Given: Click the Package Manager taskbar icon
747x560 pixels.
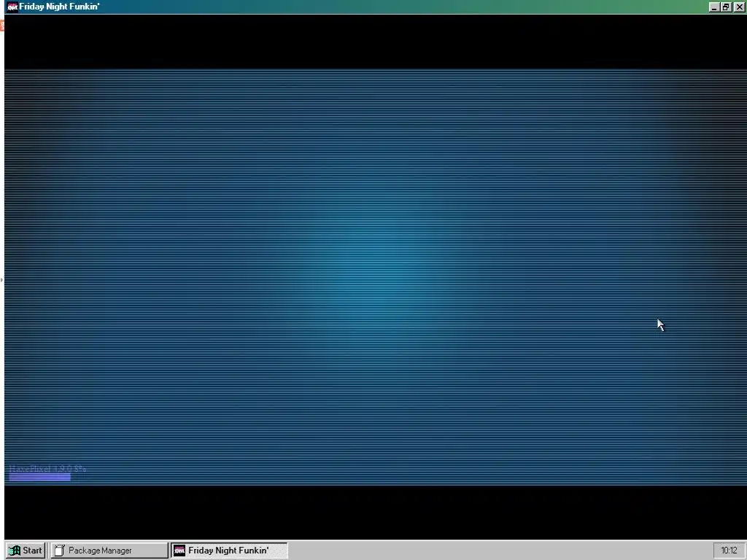Looking at the screenshot, I should [x=60, y=551].
